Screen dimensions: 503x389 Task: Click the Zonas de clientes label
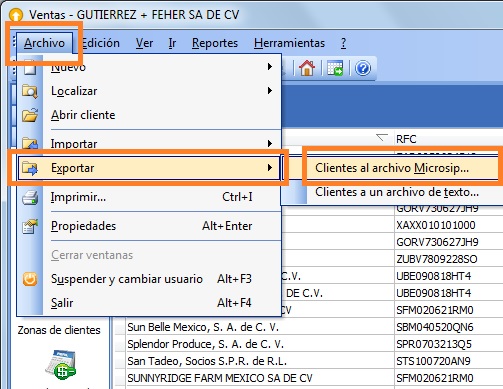point(59,330)
